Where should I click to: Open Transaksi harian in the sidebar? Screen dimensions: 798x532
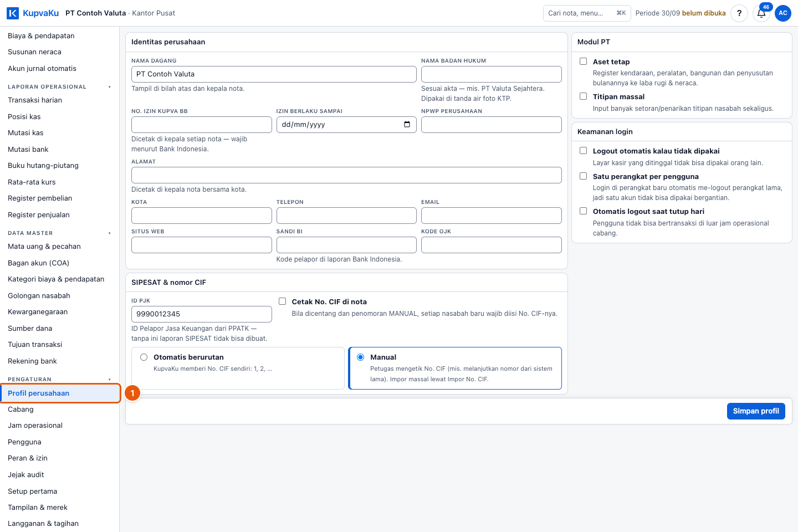pyautogui.click(x=59, y=100)
